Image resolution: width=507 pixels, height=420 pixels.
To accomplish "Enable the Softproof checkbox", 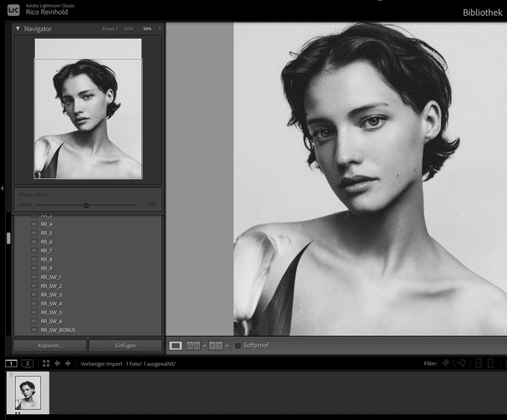I will (x=239, y=345).
